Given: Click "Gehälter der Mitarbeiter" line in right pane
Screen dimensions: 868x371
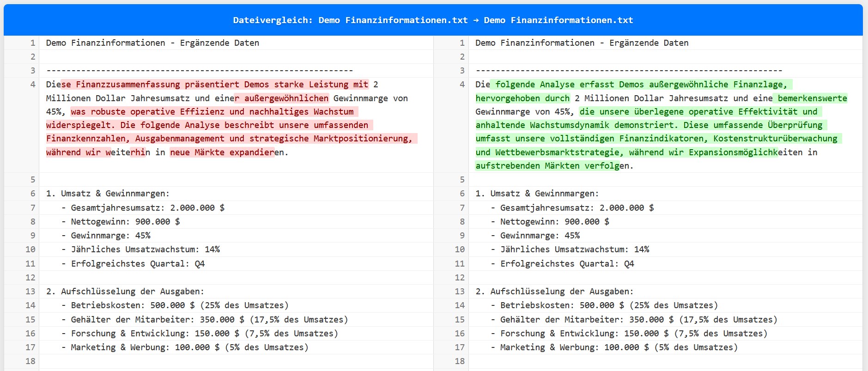Looking at the screenshot, I should [638, 320].
